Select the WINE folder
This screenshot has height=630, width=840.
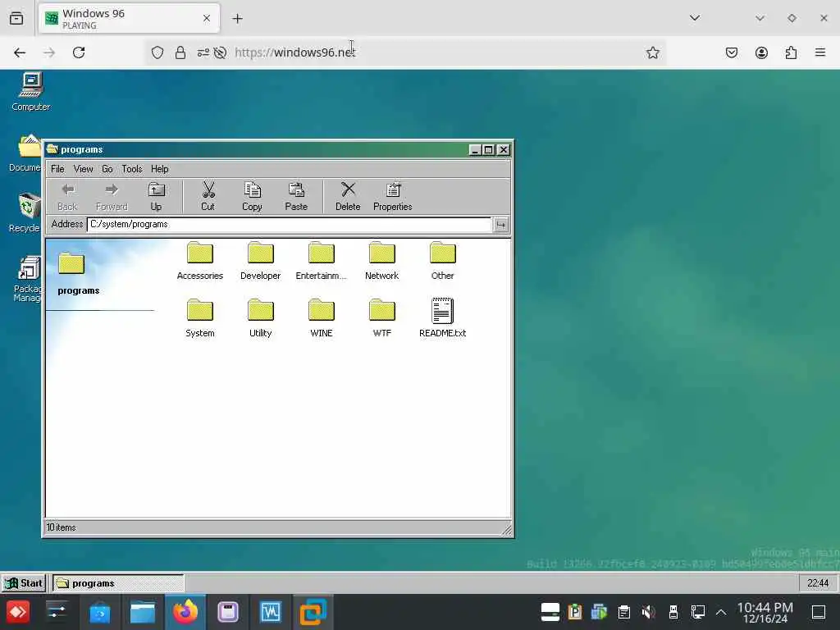[x=321, y=319]
